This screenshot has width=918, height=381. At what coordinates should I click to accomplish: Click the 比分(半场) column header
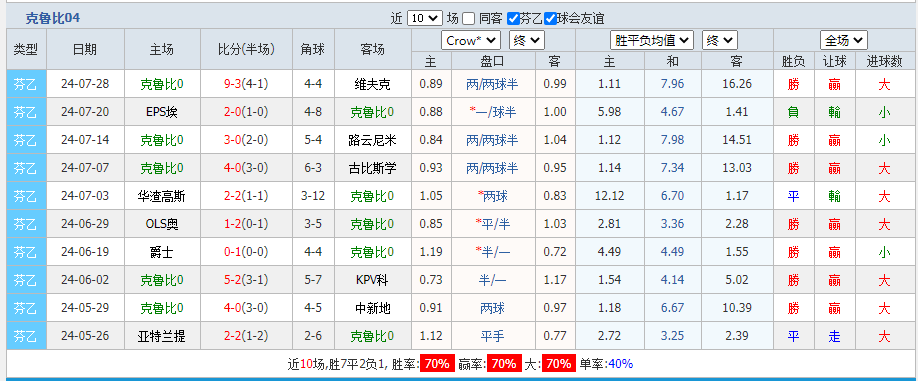246,49
